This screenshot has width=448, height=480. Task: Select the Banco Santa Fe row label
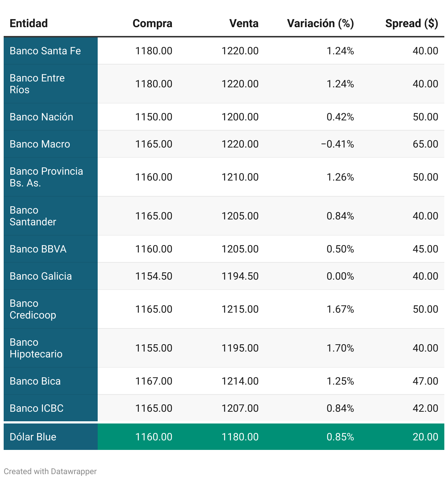tap(45, 51)
